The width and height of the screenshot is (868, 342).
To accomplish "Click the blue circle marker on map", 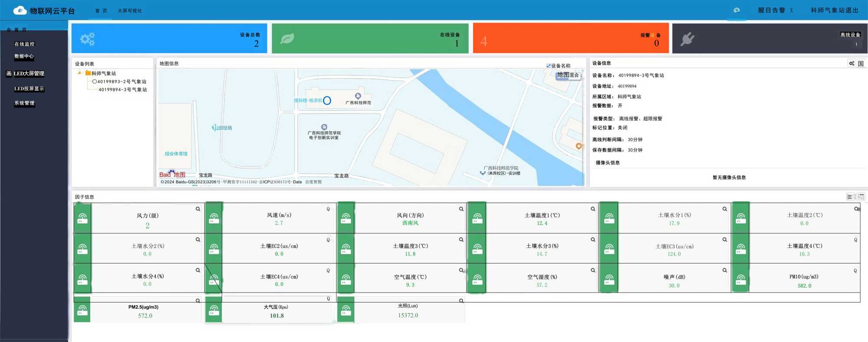I will (x=327, y=101).
